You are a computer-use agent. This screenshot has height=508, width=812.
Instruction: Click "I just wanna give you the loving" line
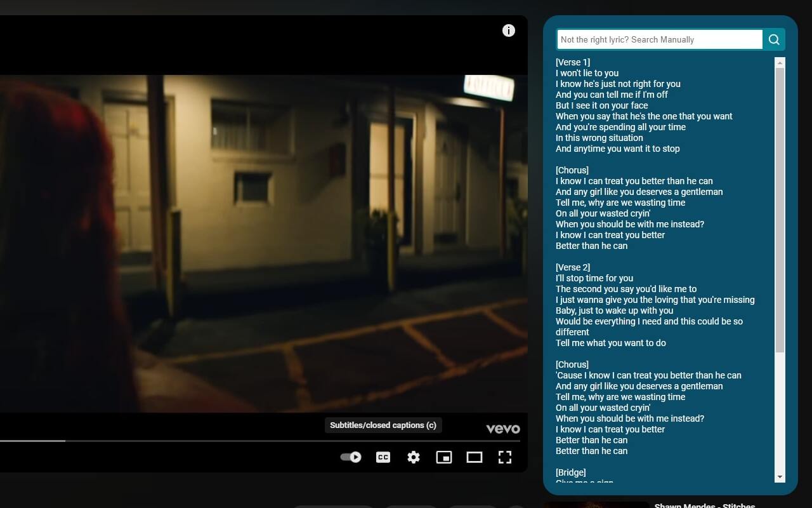655,300
